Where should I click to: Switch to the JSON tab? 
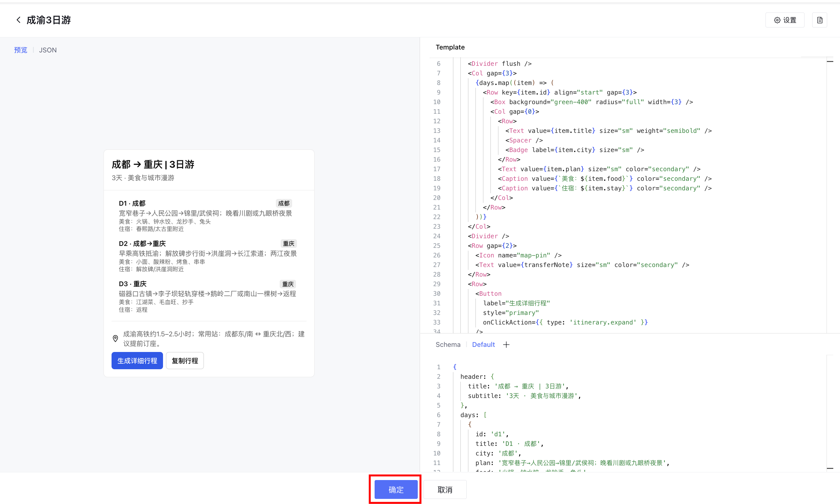48,50
